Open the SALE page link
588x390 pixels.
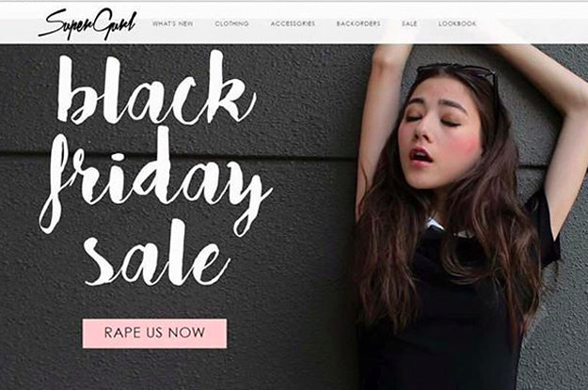[409, 23]
